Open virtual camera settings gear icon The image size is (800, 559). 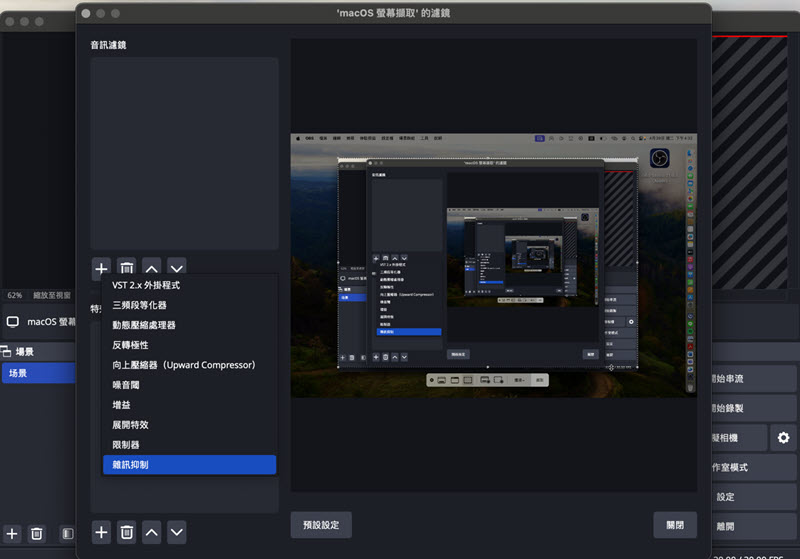point(783,438)
